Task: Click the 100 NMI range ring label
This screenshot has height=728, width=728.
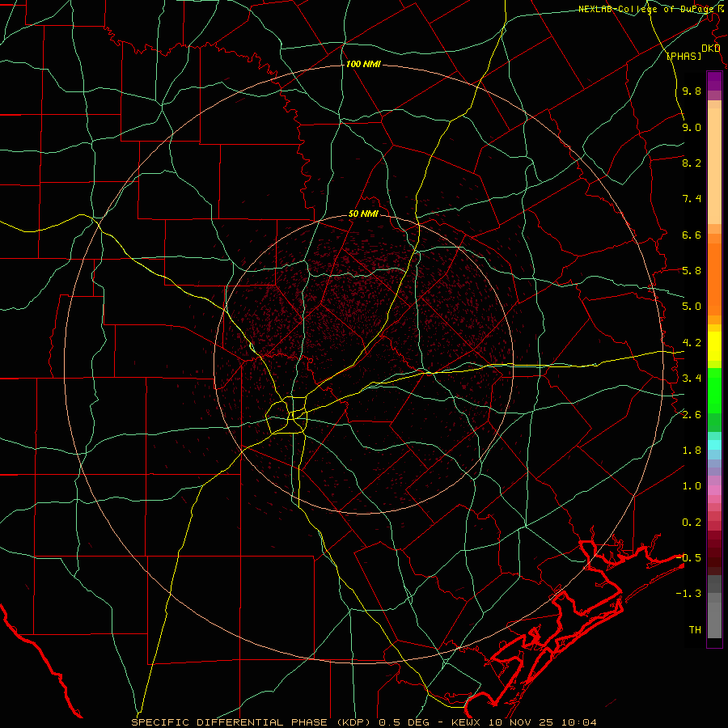Action: click(x=363, y=64)
